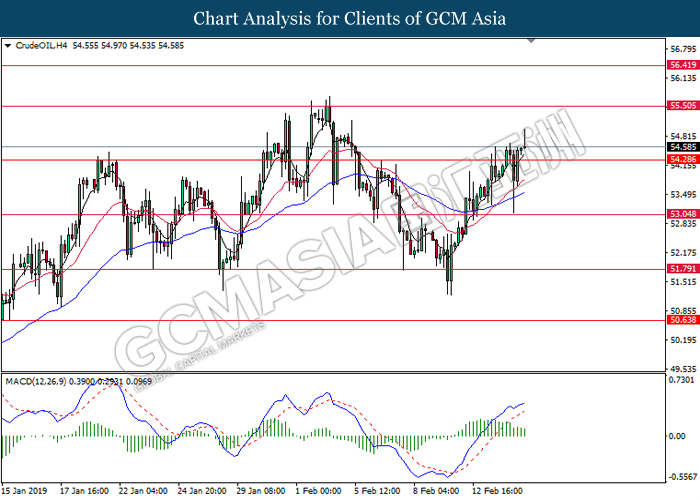The width and height of the screenshot is (700, 500).
Task: Click the 17 Jan 16:00 time label
Action: point(84,491)
